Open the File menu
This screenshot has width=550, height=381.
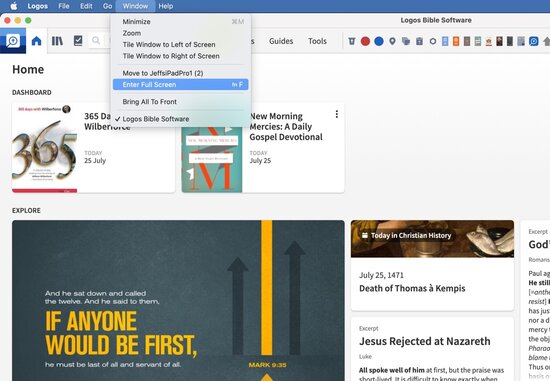pyautogui.click(x=63, y=6)
